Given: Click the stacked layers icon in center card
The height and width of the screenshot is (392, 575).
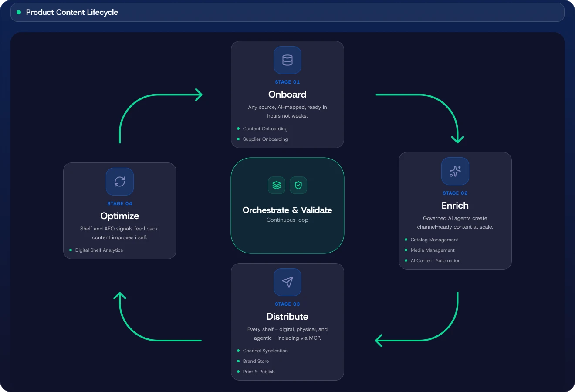Looking at the screenshot, I should [277, 185].
